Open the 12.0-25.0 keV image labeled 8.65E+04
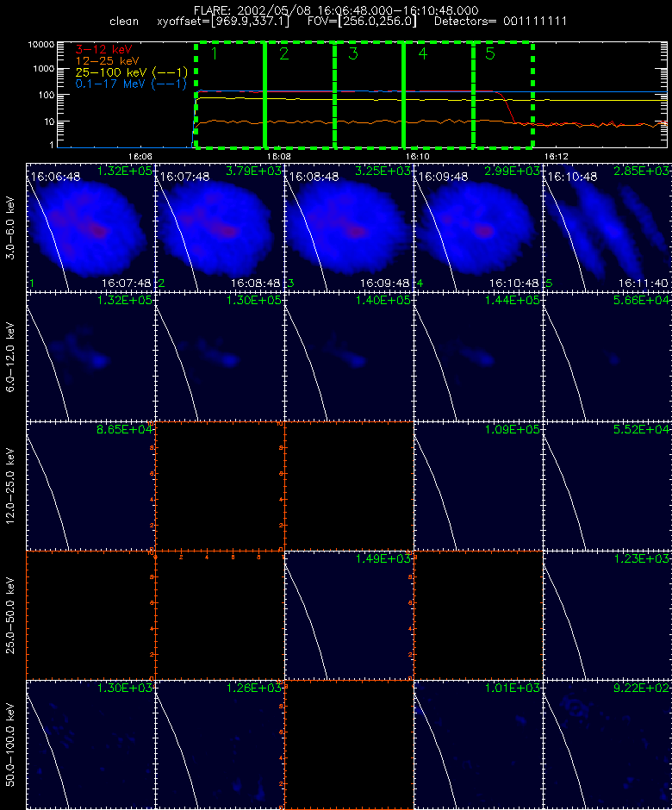 pyautogui.click(x=90, y=486)
